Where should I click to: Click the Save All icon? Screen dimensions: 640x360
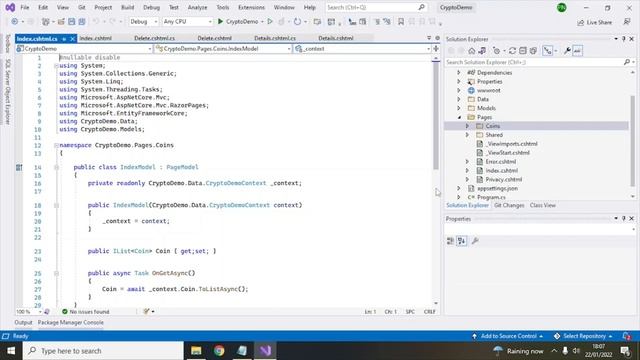pos(82,22)
